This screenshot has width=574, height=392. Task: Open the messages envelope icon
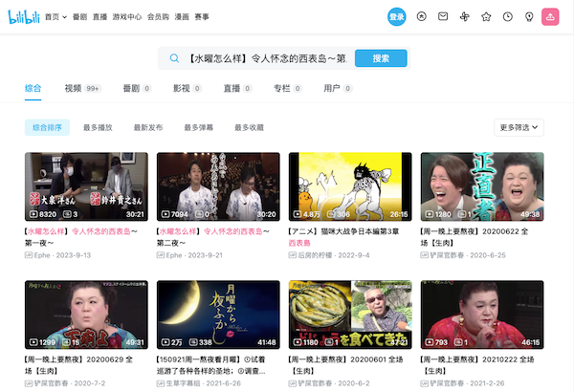tap(443, 16)
